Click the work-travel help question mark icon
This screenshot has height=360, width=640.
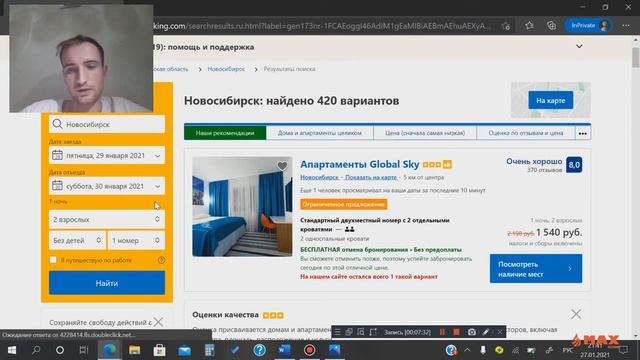(162, 260)
